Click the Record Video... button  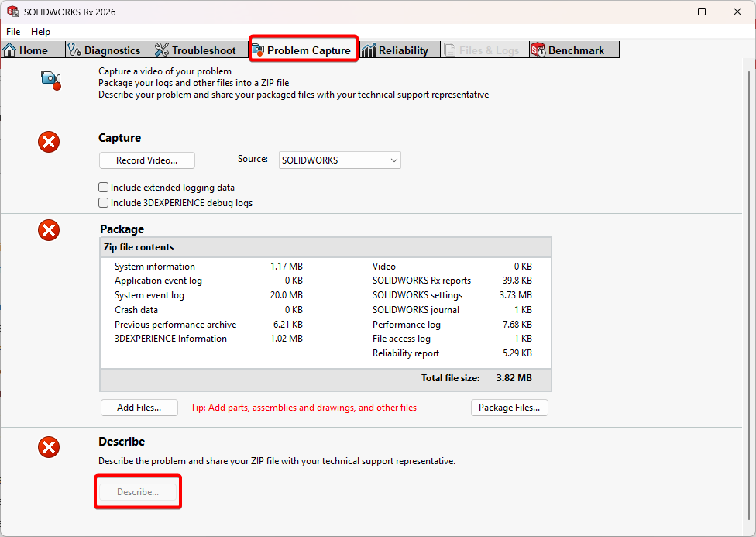coord(147,160)
